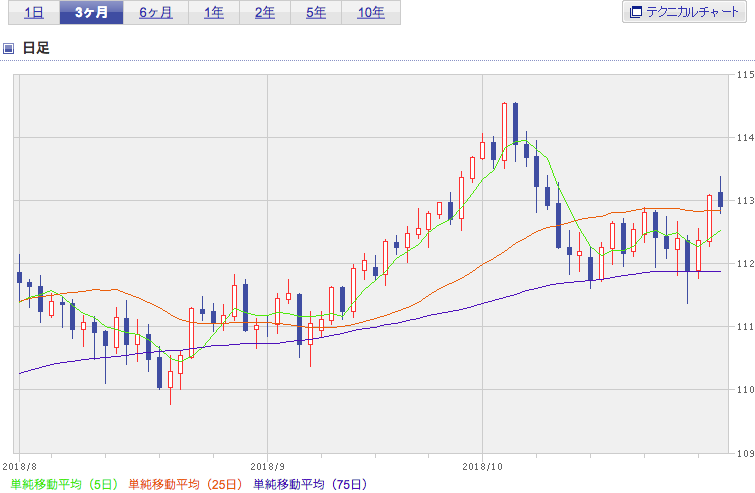Image resolution: width=755 pixels, height=493 pixels.
Task: Click the 110 price axis label
Action: (x=745, y=389)
